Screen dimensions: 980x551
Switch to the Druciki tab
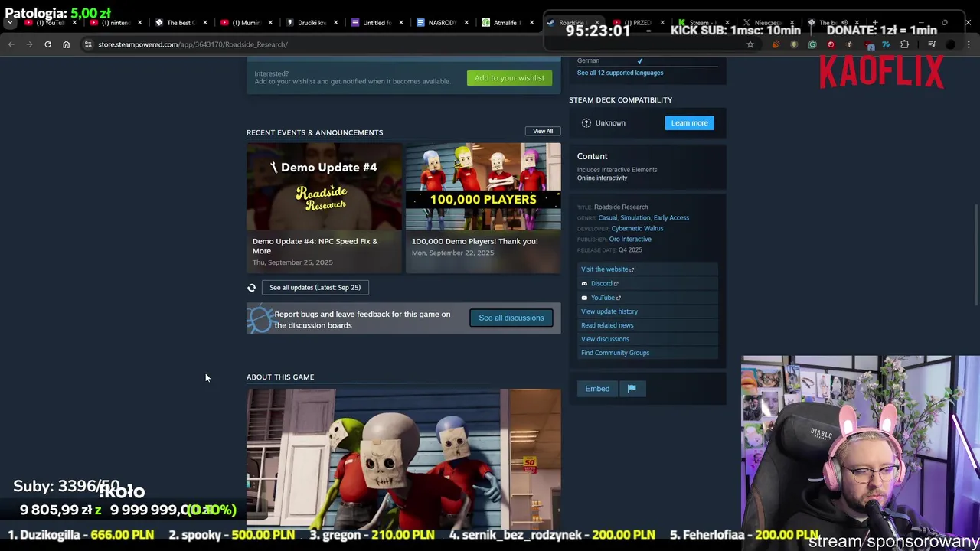pyautogui.click(x=311, y=23)
